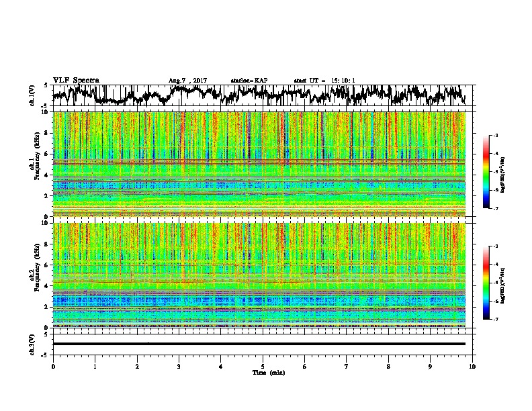
Task: Click the time axis tick label "3"
Action: (179, 367)
